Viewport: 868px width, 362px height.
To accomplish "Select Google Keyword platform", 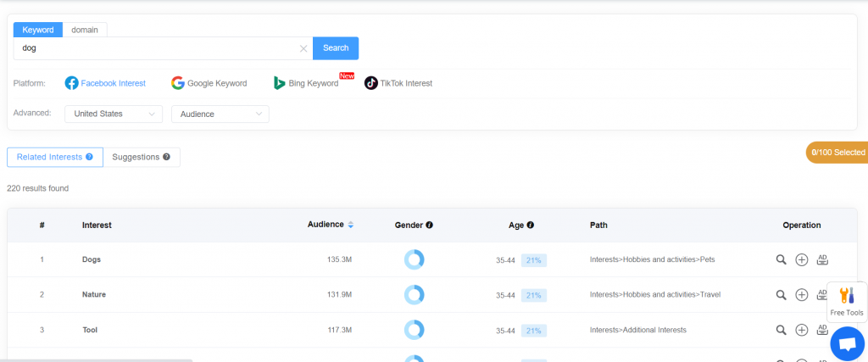I will [x=209, y=83].
